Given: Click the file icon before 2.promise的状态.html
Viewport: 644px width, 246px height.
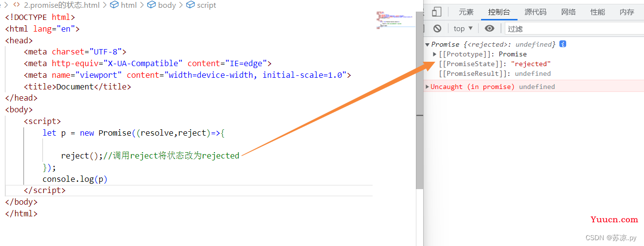Looking at the screenshot, I should pyautogui.click(x=17, y=5).
